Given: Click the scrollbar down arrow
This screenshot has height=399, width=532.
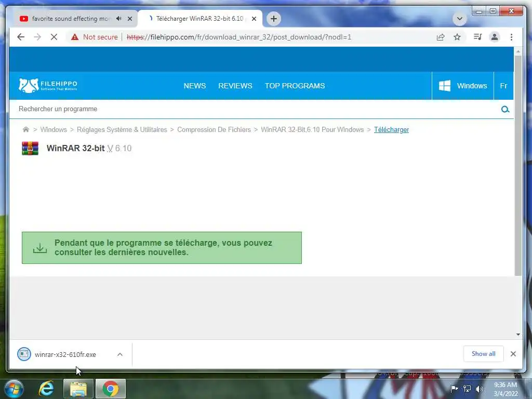Looking at the screenshot, I should click(x=518, y=335).
